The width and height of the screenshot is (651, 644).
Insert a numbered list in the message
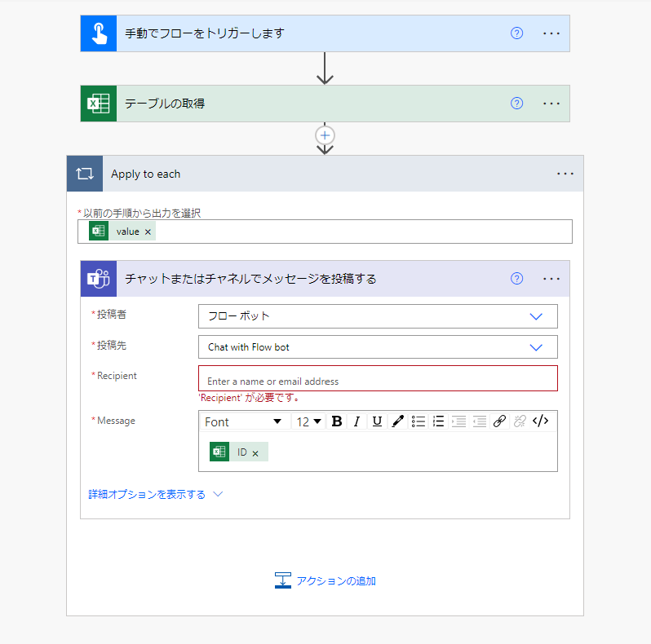point(439,421)
